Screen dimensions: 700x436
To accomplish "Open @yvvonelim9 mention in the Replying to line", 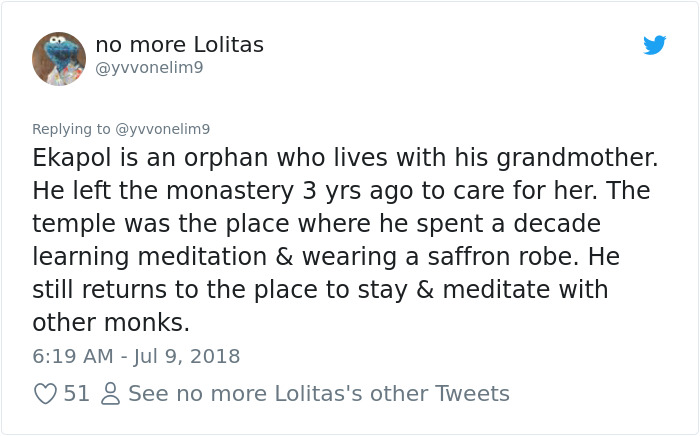I will pos(163,129).
